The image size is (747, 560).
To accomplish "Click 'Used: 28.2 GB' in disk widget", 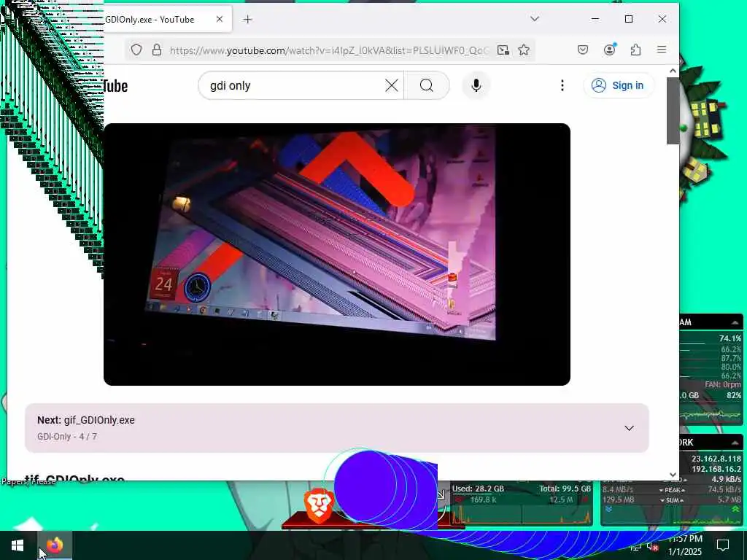I will (x=478, y=489).
